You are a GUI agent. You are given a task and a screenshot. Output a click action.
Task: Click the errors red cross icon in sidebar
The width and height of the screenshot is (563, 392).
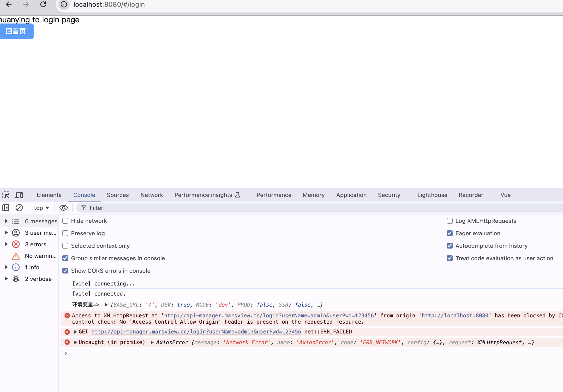point(16,245)
